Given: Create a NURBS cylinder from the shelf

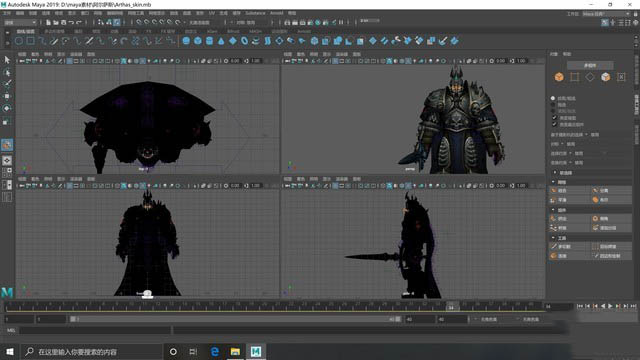Looking at the screenshot, I should [x=209, y=41].
